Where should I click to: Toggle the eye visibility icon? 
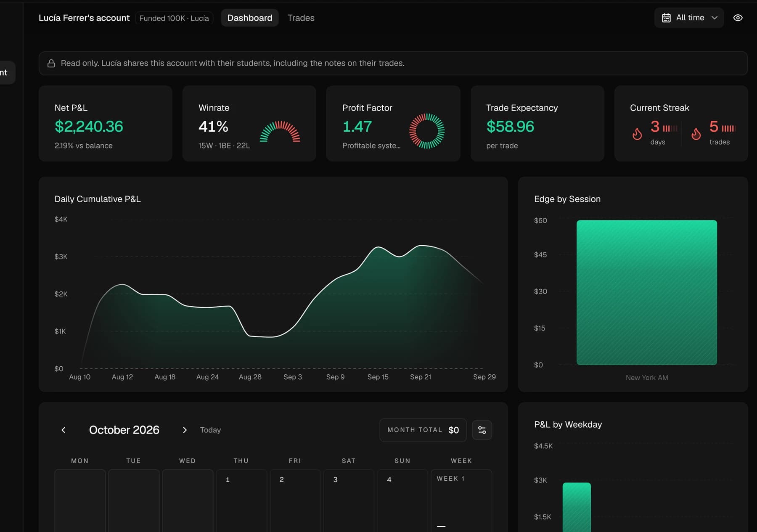coord(738,18)
